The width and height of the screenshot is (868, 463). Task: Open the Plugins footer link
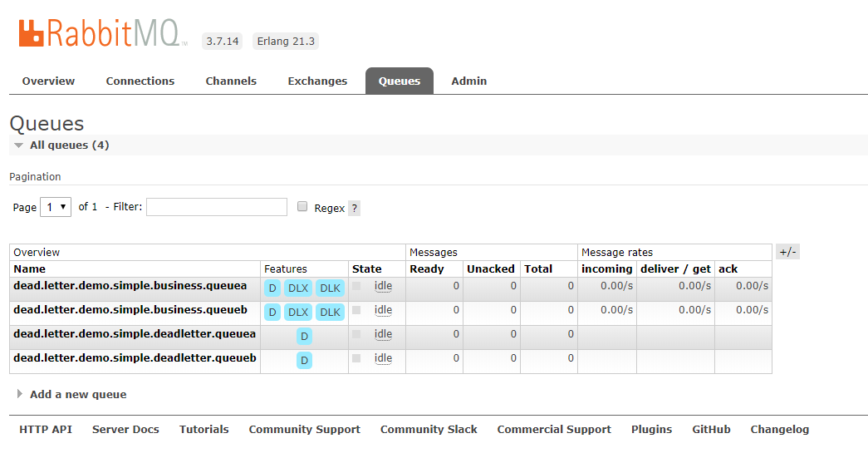click(x=651, y=429)
